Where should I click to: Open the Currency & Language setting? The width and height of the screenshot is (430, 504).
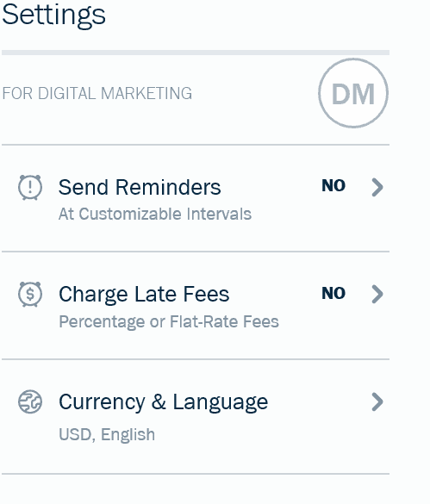tap(196, 417)
